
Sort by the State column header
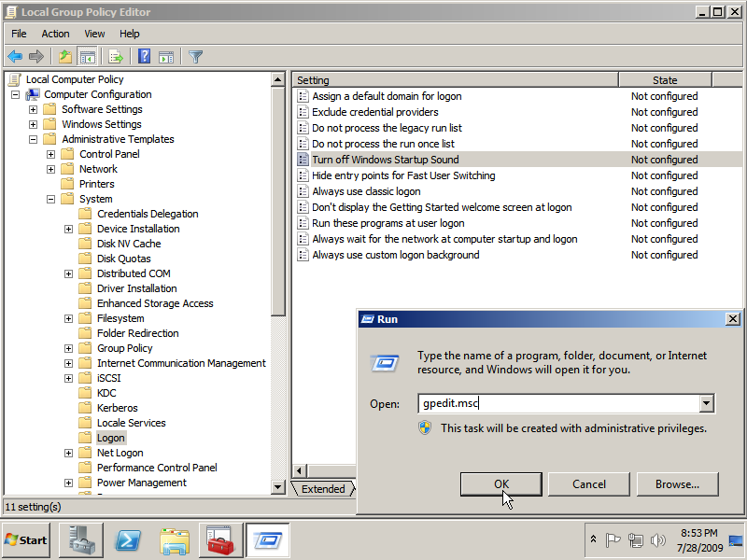click(x=665, y=80)
